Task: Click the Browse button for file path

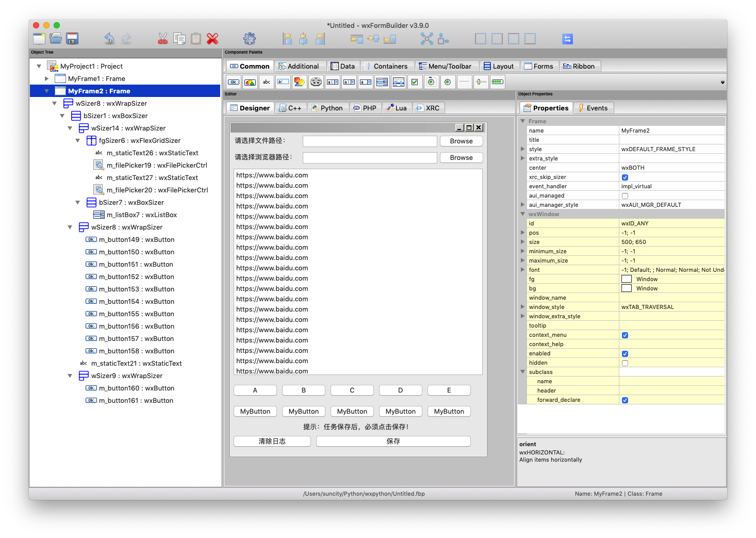Action: tap(461, 141)
